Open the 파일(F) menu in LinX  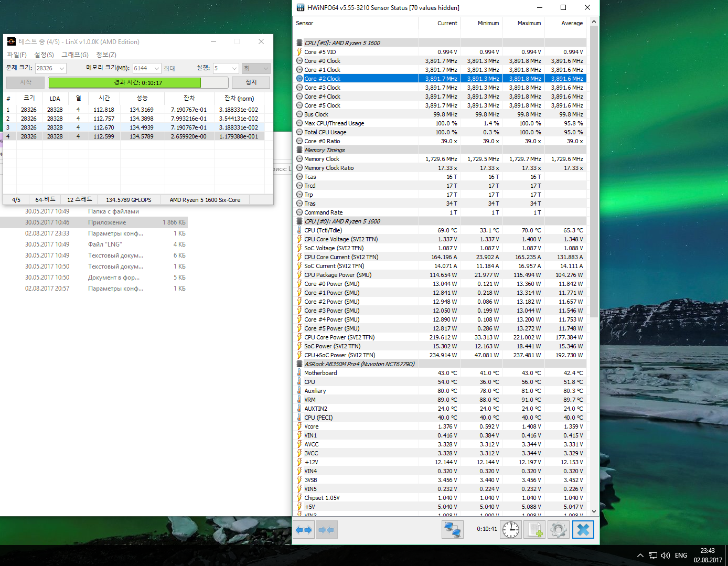(x=16, y=55)
